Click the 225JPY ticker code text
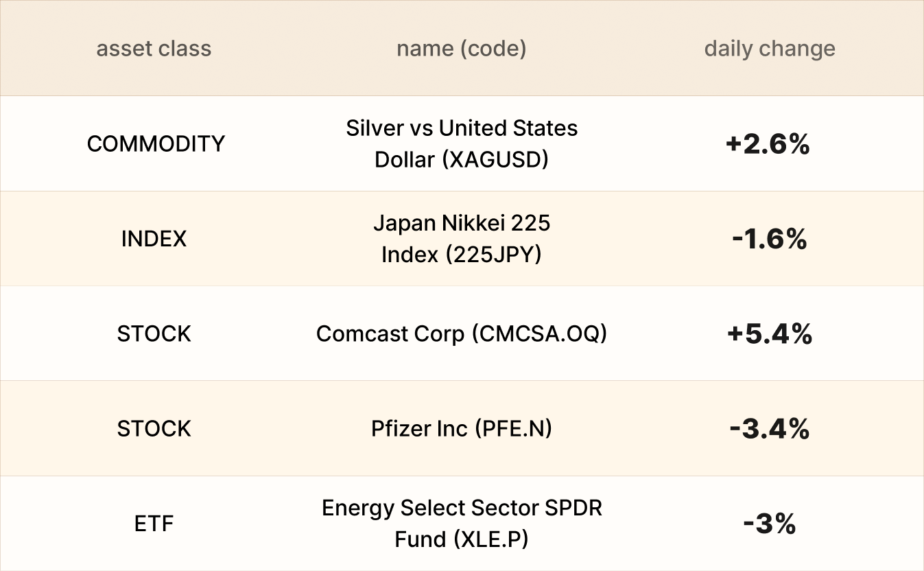 pyautogui.click(x=494, y=255)
